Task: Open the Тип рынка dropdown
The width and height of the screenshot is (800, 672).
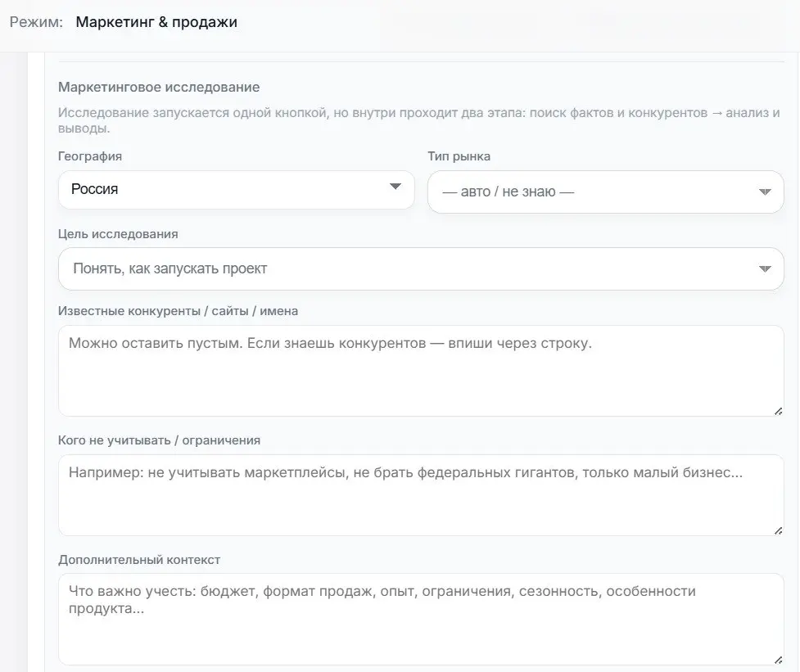Action: point(606,192)
